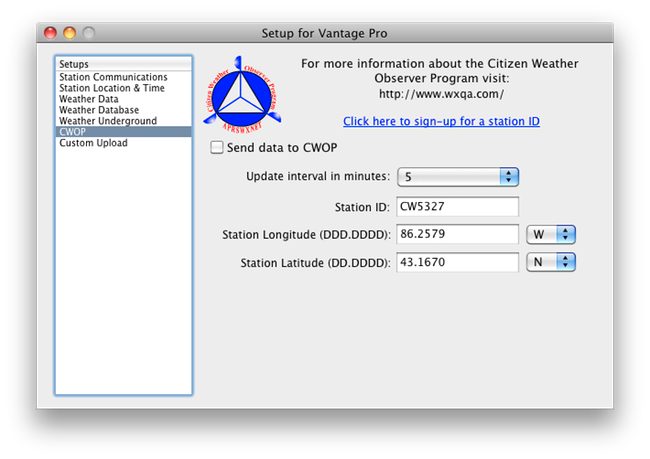
Task: Select Station Communications in Setups list
Action: (124, 77)
